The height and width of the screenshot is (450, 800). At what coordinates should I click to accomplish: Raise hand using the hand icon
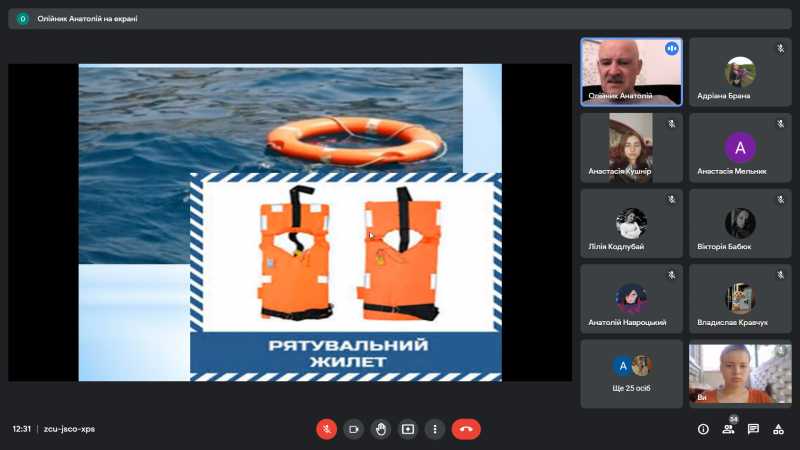pos(381,429)
